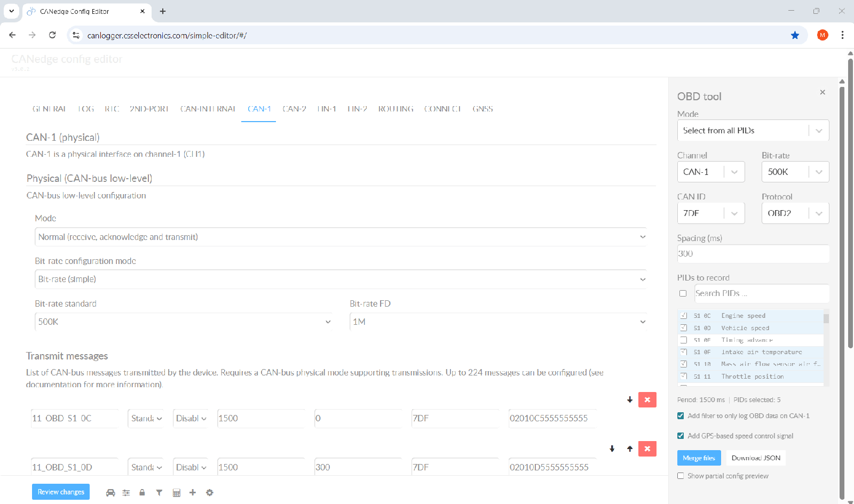Click the Review changes button
This screenshot has width=854, height=504.
(x=61, y=492)
